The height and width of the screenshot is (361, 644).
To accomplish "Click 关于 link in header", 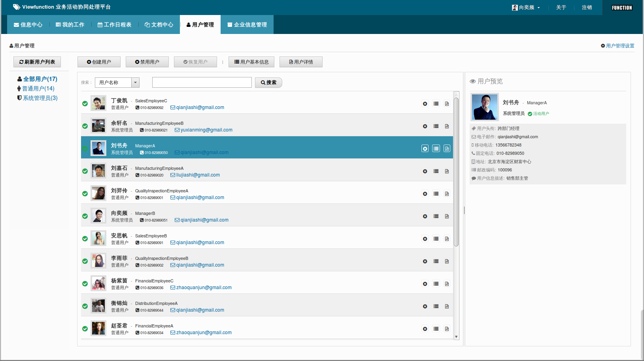I will pyautogui.click(x=561, y=8).
